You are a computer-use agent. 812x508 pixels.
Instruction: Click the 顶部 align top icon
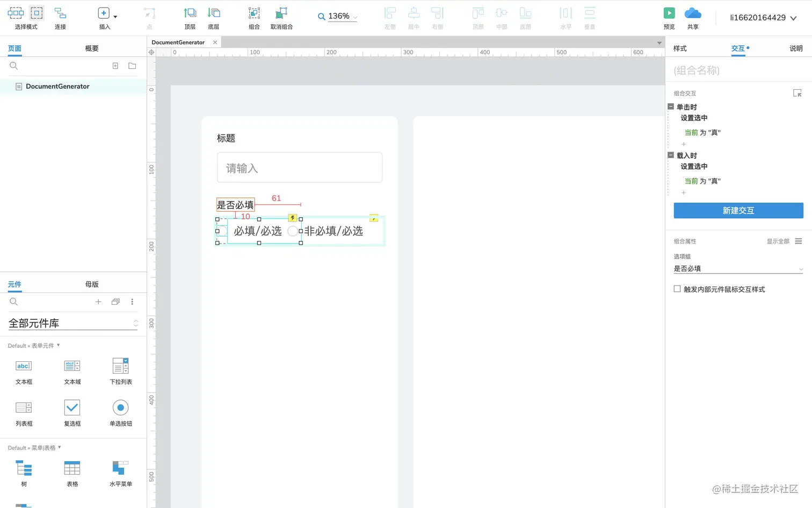(x=478, y=13)
